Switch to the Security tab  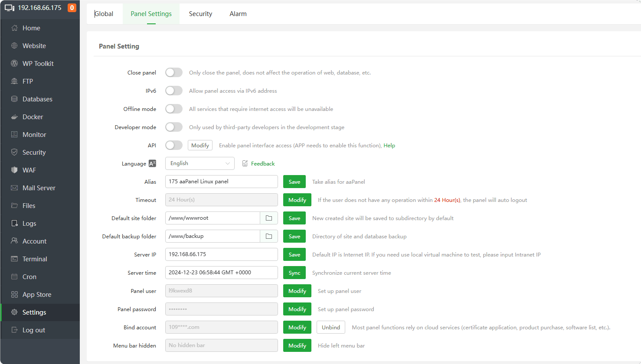pyautogui.click(x=200, y=14)
